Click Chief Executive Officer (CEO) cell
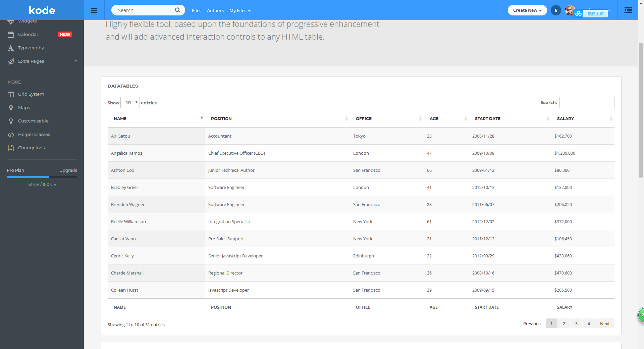Image resolution: width=644 pixels, height=349 pixels. pos(277,153)
